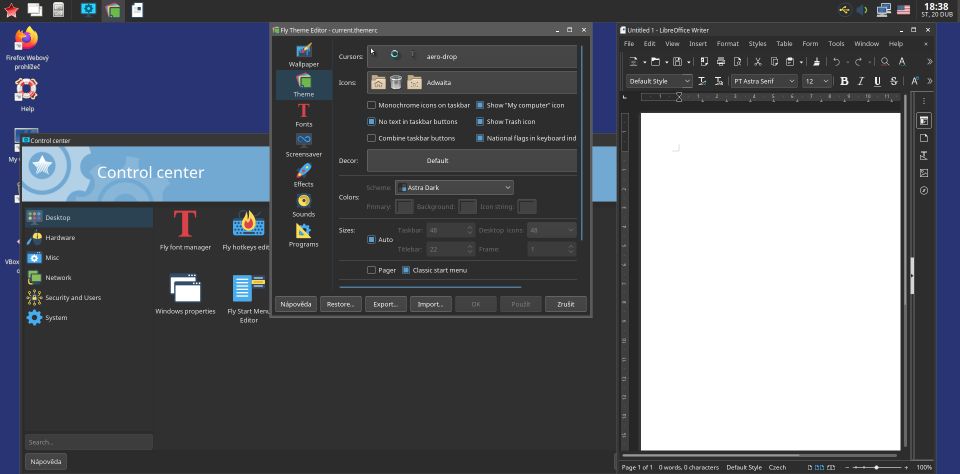Click the Default decor button
960x474 pixels.
click(472, 160)
